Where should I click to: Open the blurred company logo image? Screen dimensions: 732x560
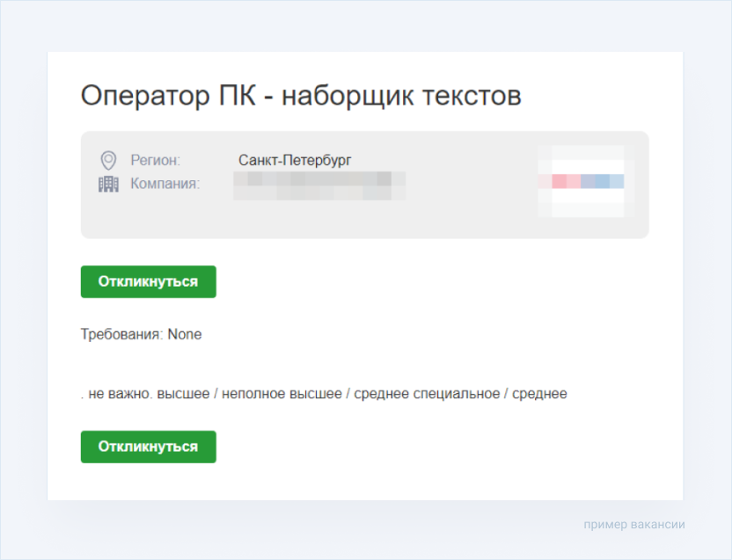coord(581,181)
